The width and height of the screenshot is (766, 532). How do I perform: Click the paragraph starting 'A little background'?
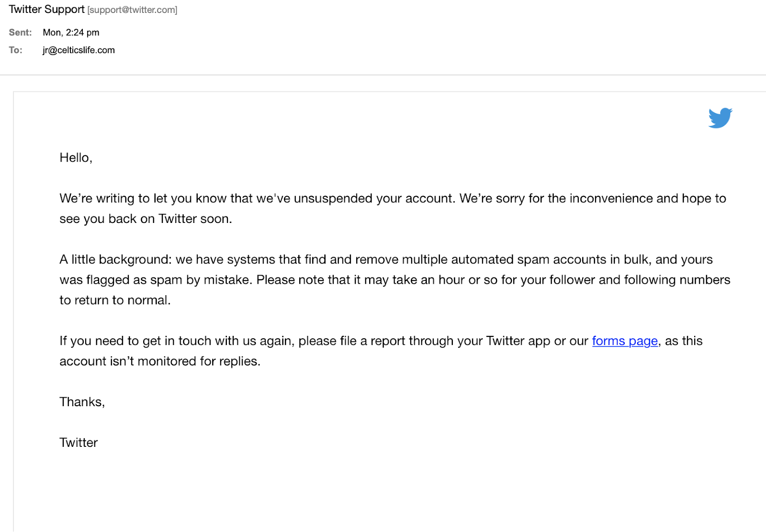(x=395, y=280)
